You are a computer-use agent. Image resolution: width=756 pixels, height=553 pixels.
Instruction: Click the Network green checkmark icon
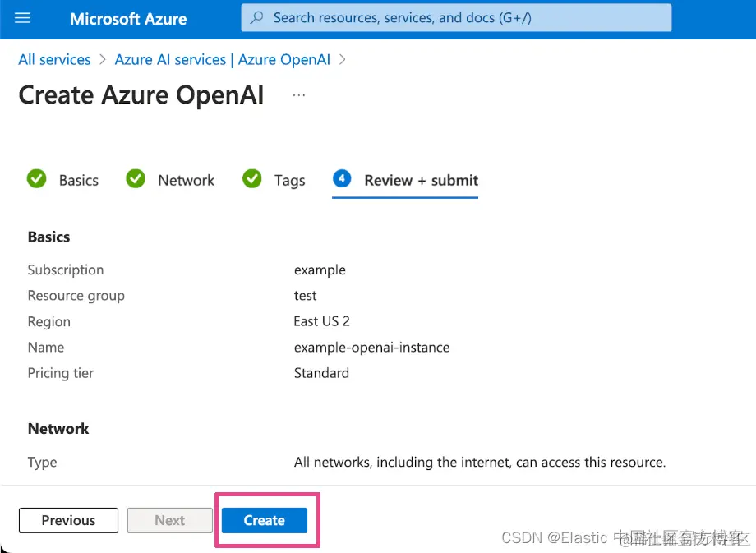coord(136,179)
